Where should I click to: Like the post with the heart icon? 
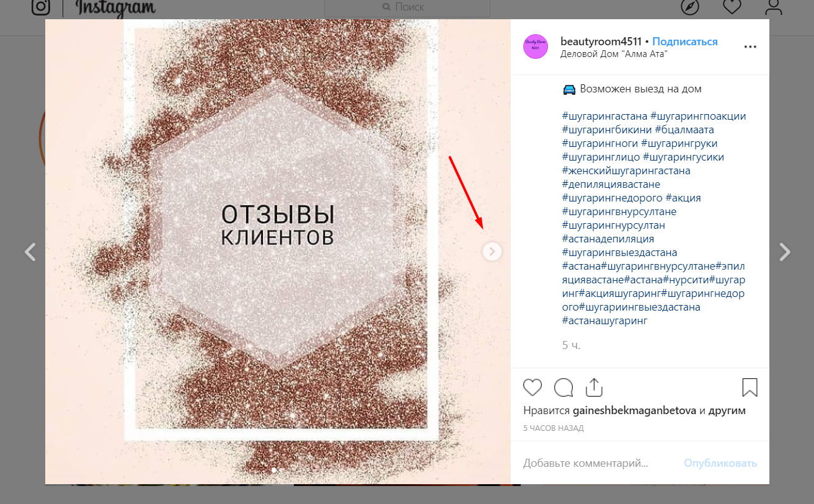coord(533,387)
